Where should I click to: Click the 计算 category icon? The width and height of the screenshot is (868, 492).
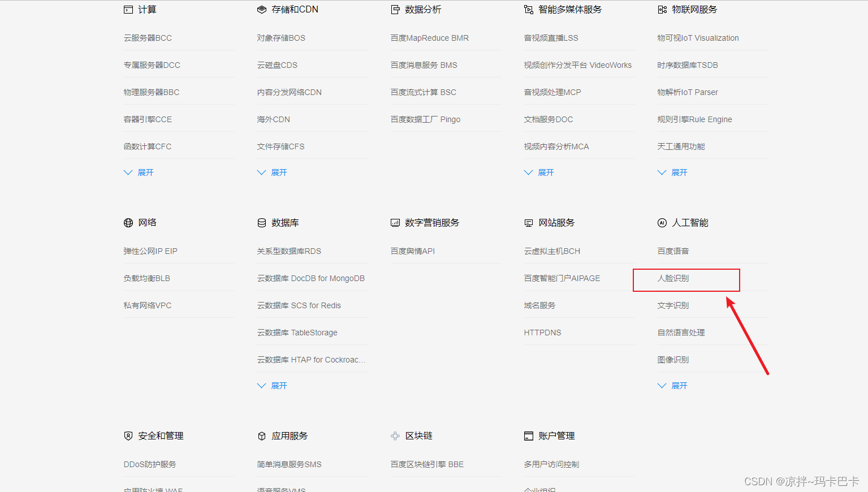128,10
